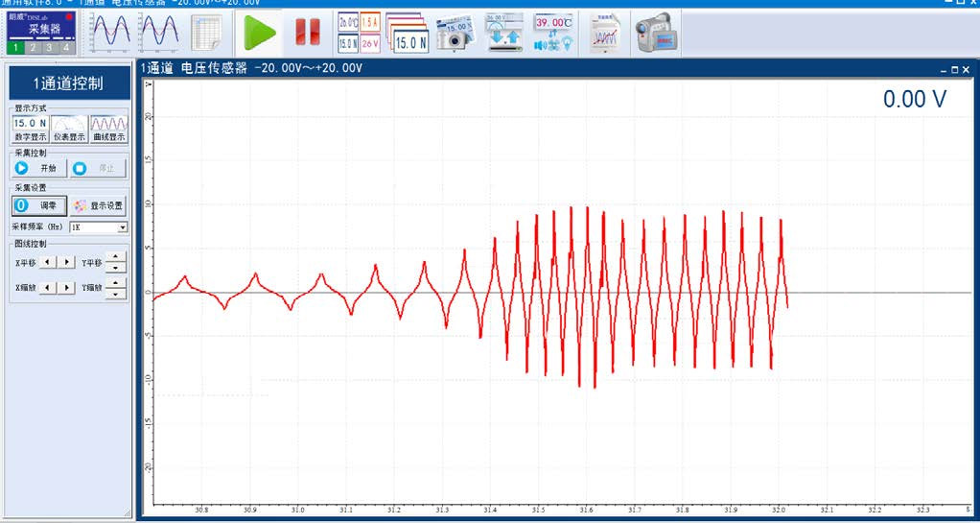Screen dimensions: 980x523
Task: Click the 调零 zero calibration button
Action: point(39,205)
